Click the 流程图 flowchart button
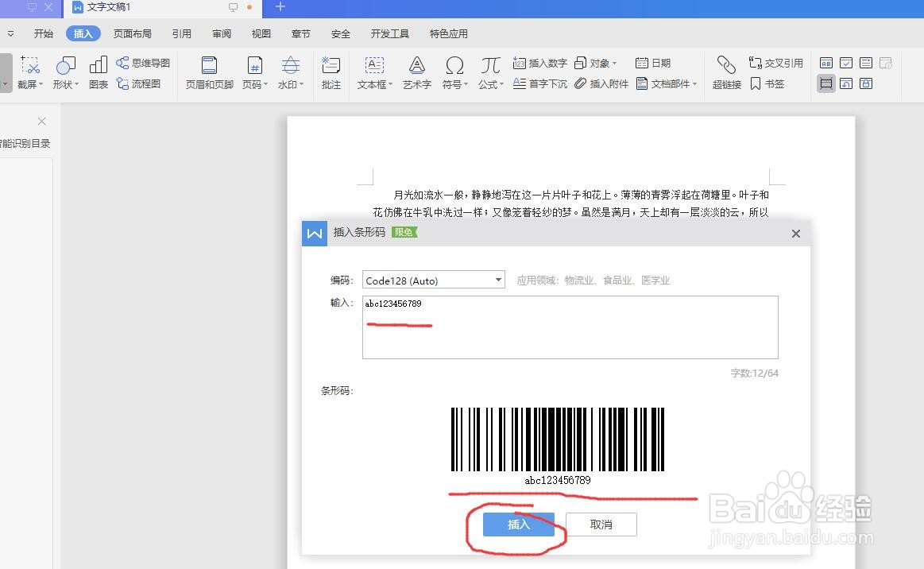Screen dimensions: 924x569 138,83
